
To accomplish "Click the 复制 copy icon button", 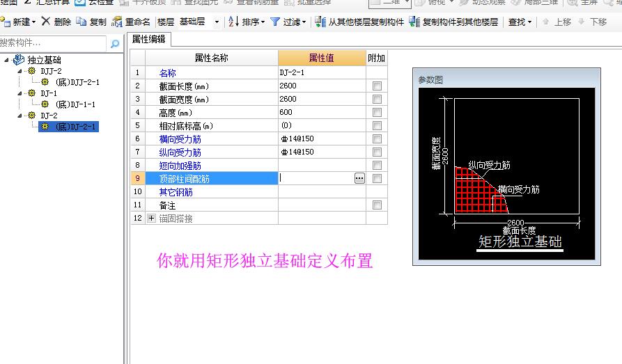I will (x=81, y=22).
